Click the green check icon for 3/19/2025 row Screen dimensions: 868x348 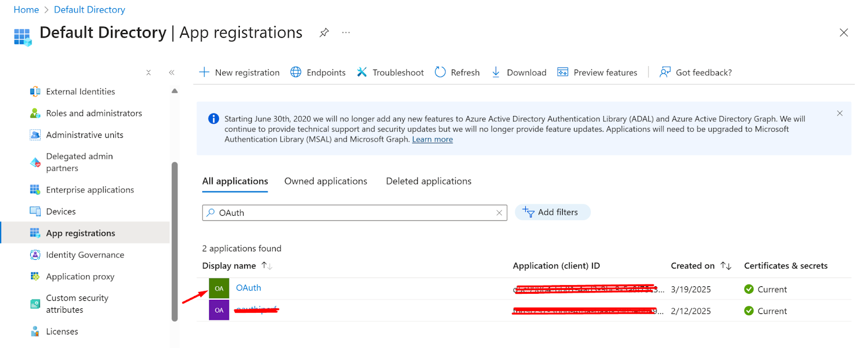(x=749, y=289)
